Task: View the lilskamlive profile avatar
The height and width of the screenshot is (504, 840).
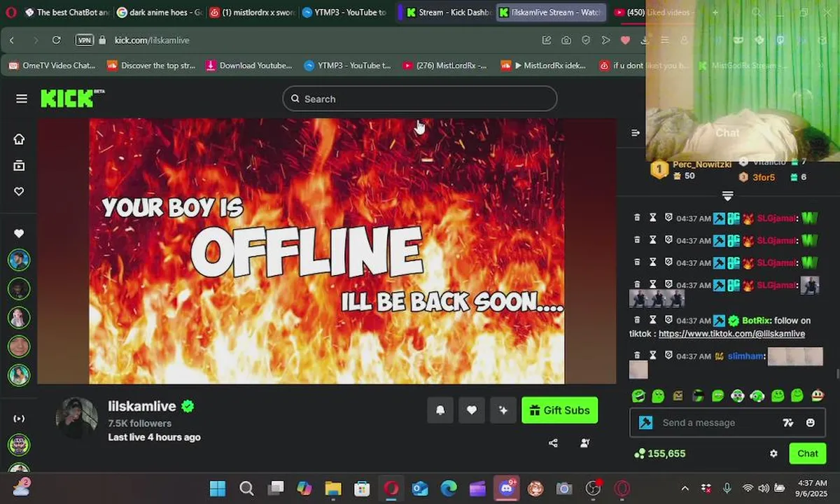Action: click(x=77, y=418)
